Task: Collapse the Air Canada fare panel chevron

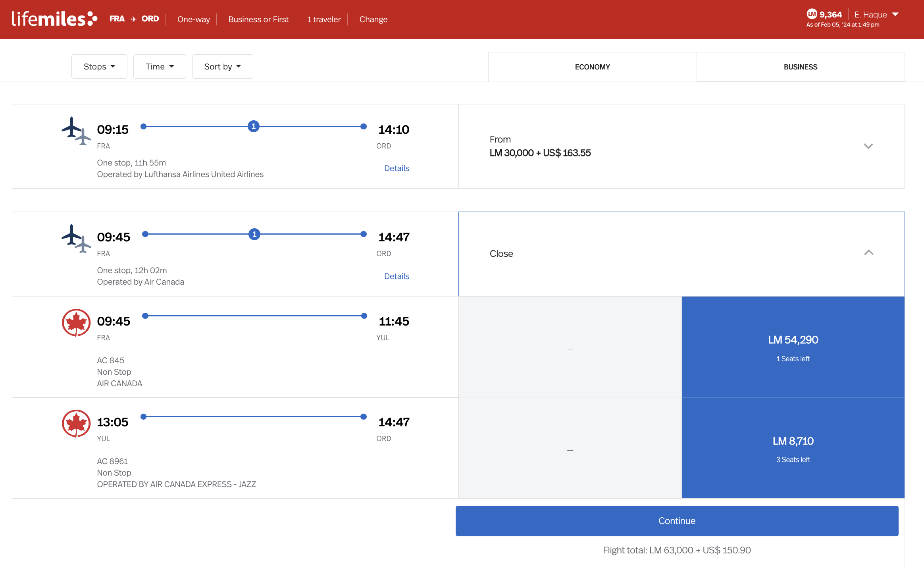Action: pyautogui.click(x=869, y=252)
